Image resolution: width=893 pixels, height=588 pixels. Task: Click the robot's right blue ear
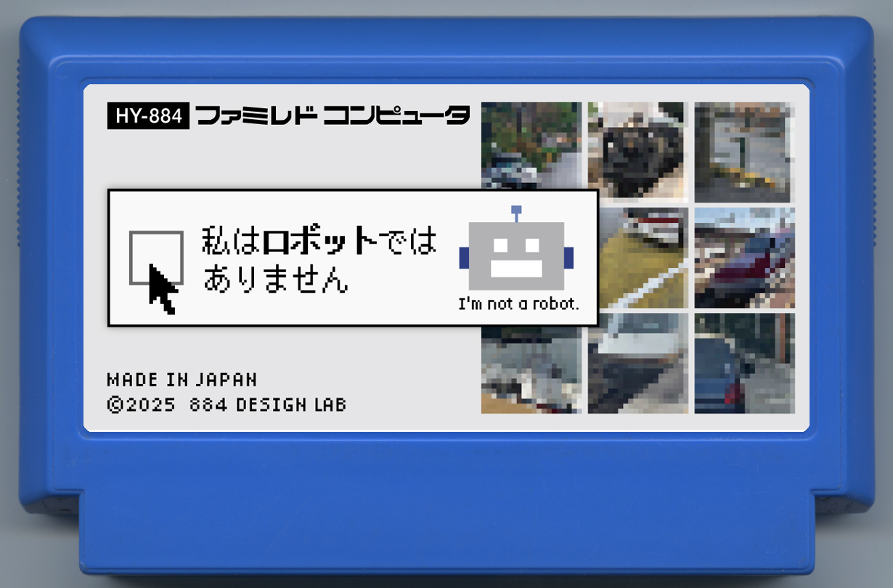click(x=568, y=256)
